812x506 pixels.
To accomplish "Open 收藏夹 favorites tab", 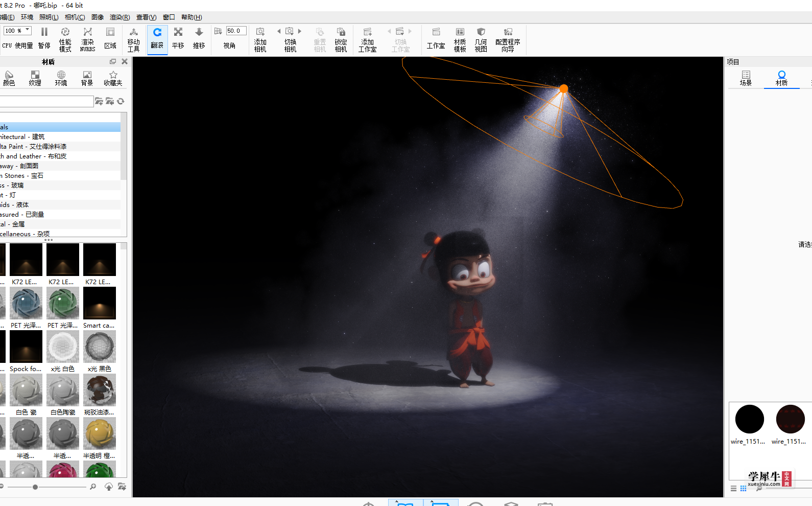I will 113,78.
